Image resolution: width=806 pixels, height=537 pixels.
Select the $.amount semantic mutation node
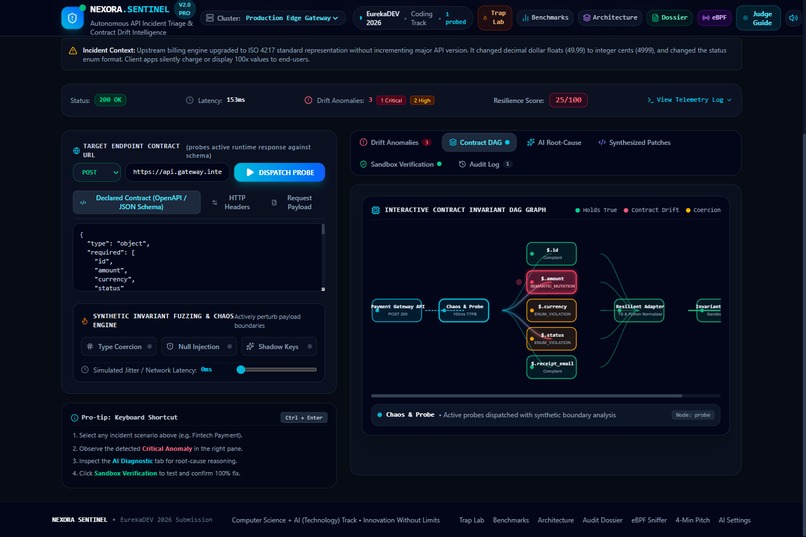[552, 282]
